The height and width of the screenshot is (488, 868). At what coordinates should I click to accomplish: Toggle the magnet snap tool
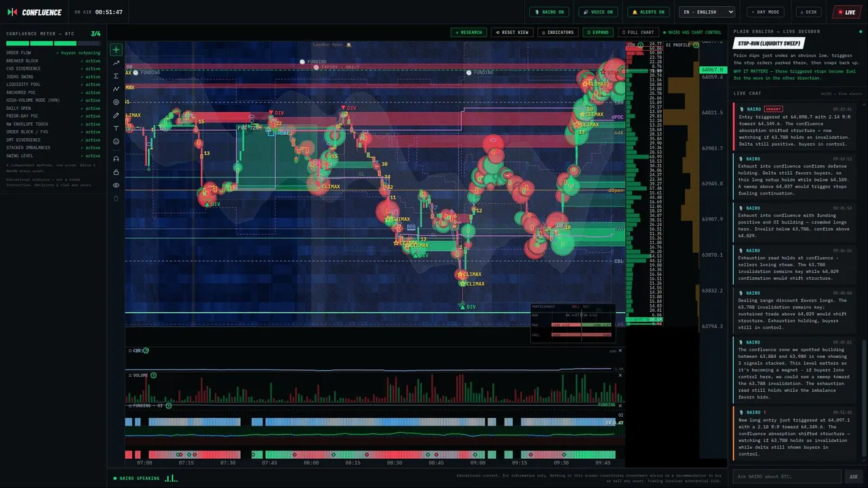point(116,159)
